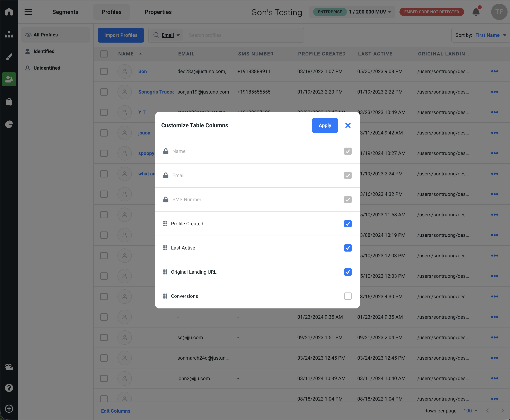Switch to the Properties tab

[x=158, y=12]
